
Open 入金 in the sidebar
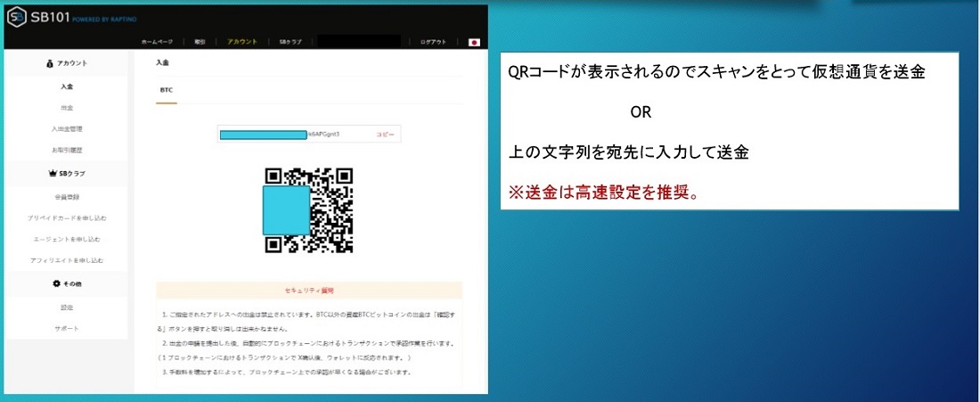[67, 86]
